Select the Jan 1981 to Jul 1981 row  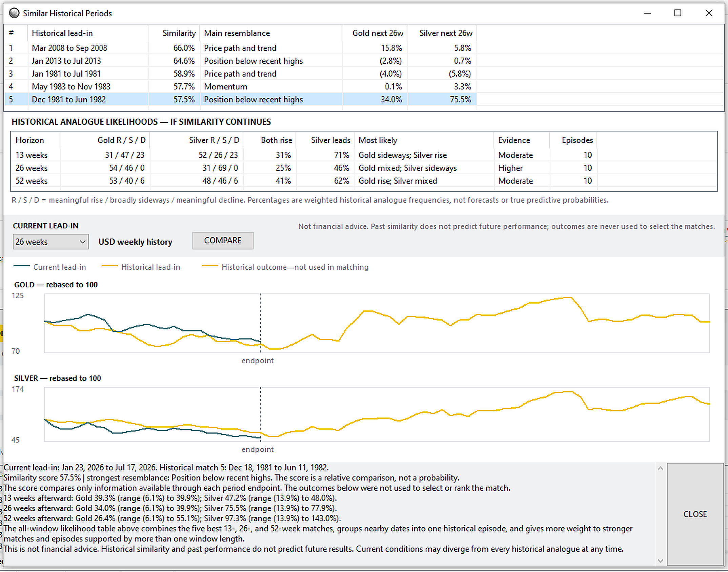[240, 74]
